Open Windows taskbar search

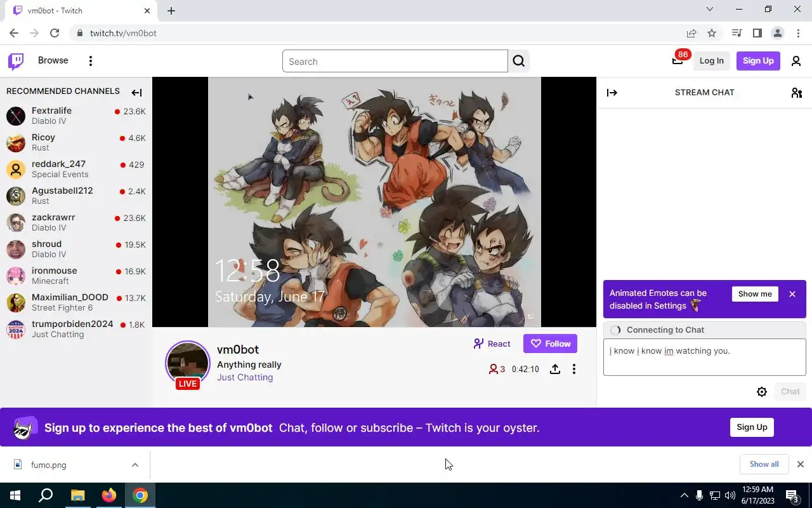46,495
